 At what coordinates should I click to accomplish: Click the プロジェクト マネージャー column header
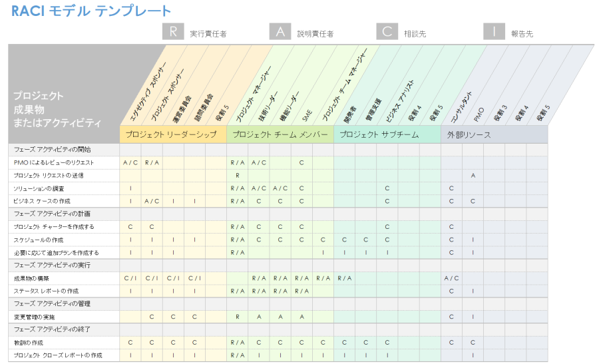(254, 94)
